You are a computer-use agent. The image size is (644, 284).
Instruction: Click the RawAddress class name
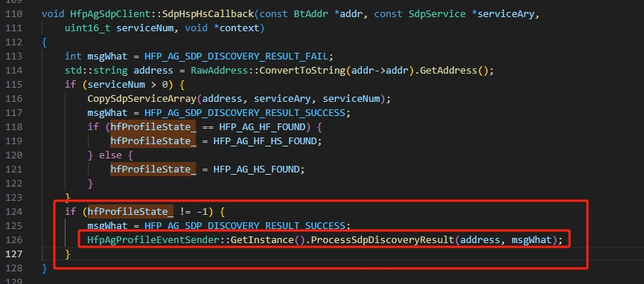[219, 71]
